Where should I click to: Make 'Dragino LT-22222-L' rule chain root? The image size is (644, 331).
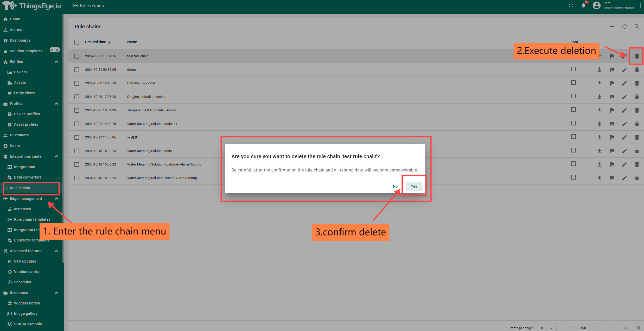point(612,83)
